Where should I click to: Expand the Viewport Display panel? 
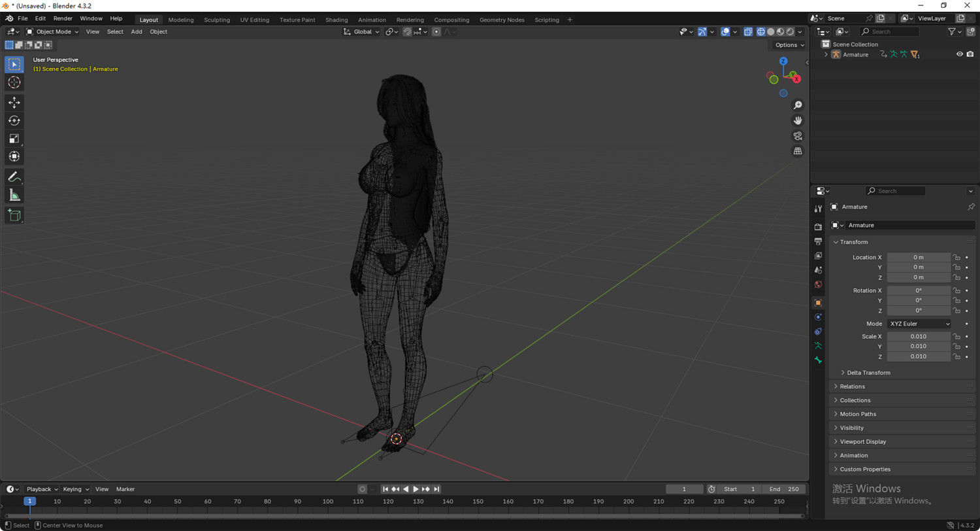(902, 441)
